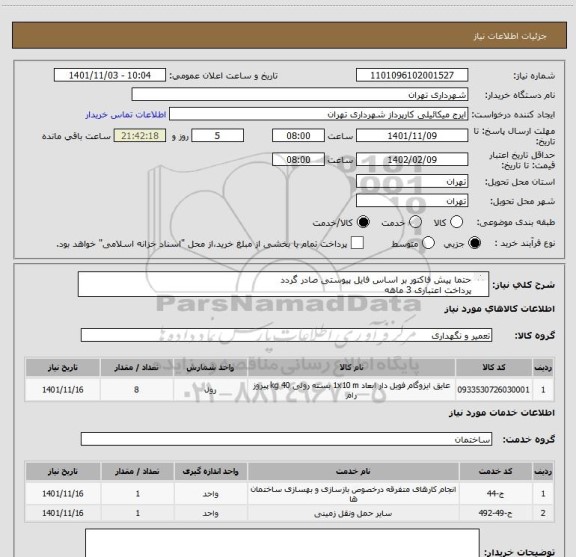Click the price validity time 08:00 field
576x557 pixels.
(x=298, y=159)
